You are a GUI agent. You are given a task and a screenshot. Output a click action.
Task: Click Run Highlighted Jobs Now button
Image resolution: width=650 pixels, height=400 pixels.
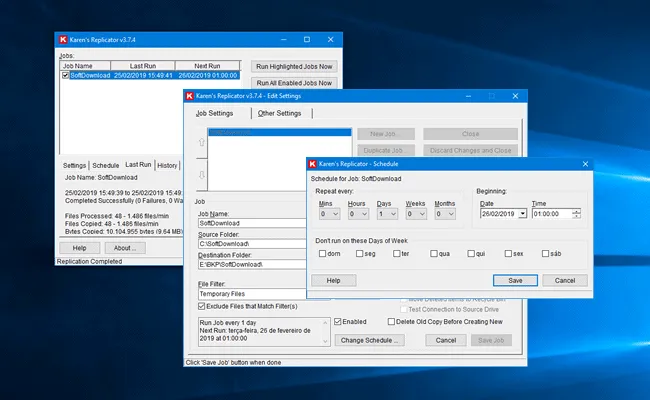click(x=294, y=67)
